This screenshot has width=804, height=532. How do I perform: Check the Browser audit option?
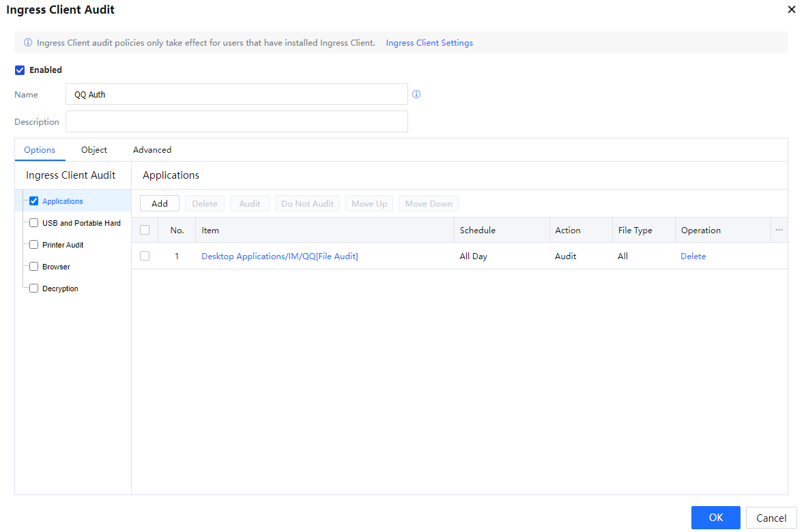[x=33, y=267]
